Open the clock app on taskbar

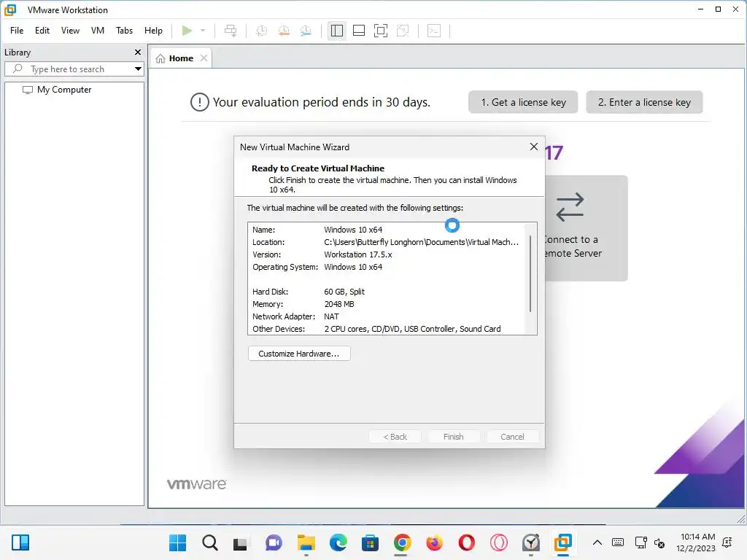531,542
